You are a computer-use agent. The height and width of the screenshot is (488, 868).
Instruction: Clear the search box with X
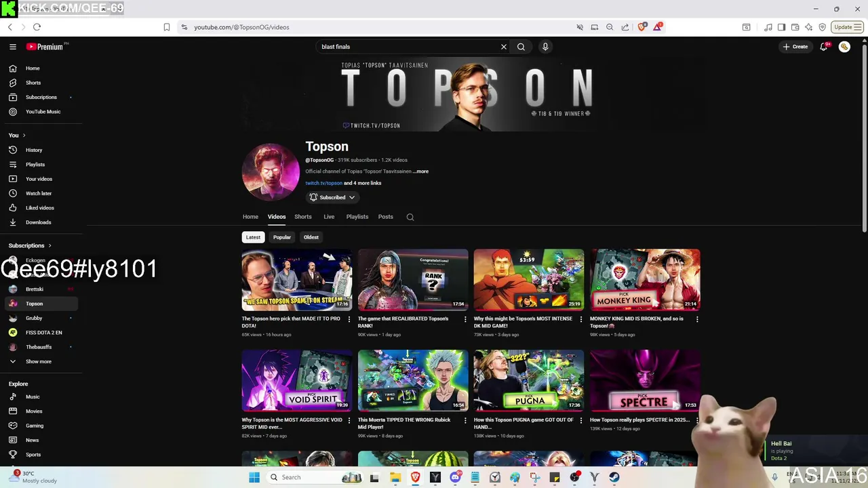coord(504,47)
